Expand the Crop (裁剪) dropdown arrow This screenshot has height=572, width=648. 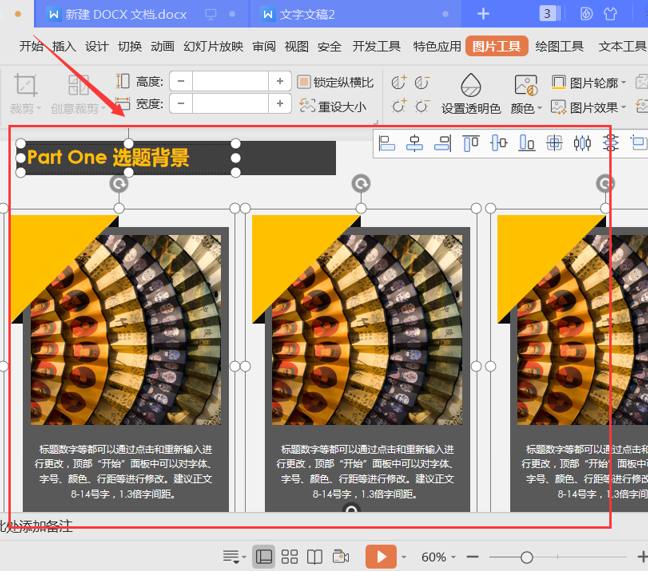(x=38, y=108)
